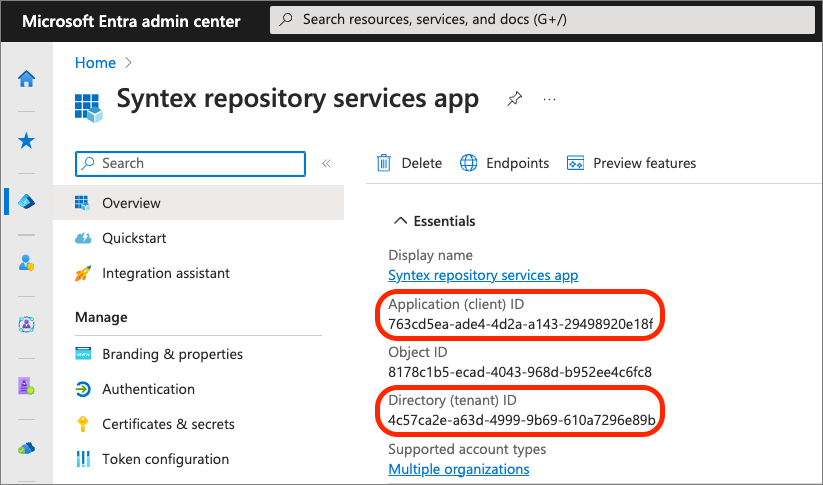The height and width of the screenshot is (485, 823).
Task: Open Identity governance icon in left rail
Action: point(26,324)
